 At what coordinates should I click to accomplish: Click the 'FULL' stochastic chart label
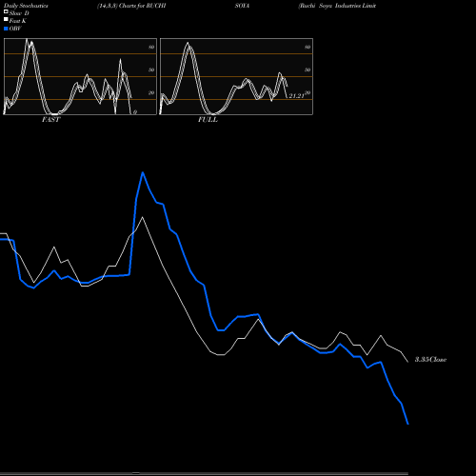tap(208, 120)
